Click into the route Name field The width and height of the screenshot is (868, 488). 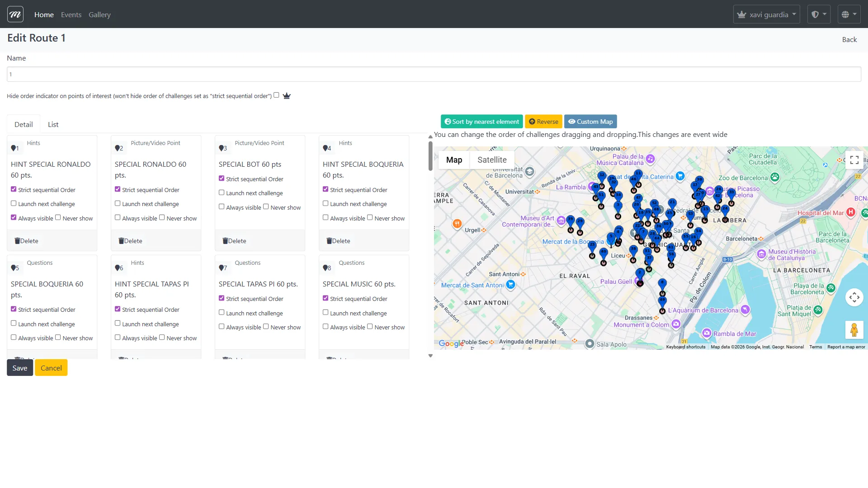pyautogui.click(x=434, y=74)
